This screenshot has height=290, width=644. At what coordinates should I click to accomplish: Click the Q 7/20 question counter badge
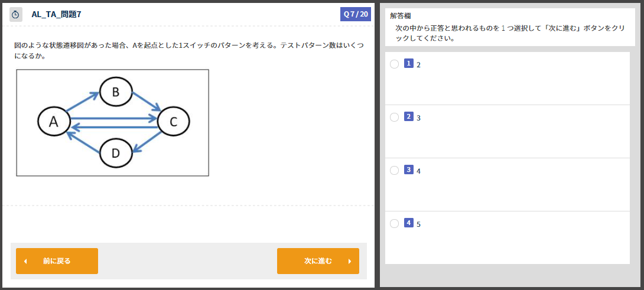[355, 14]
